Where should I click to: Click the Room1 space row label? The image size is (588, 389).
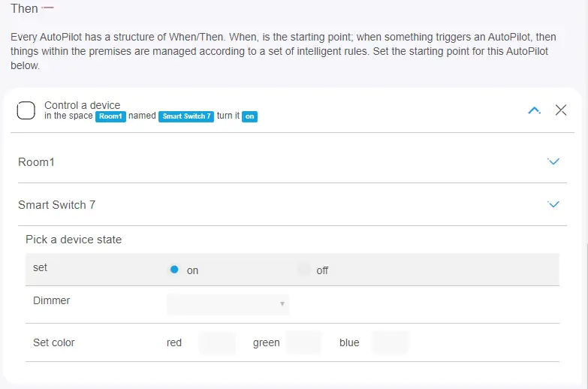[36, 162]
